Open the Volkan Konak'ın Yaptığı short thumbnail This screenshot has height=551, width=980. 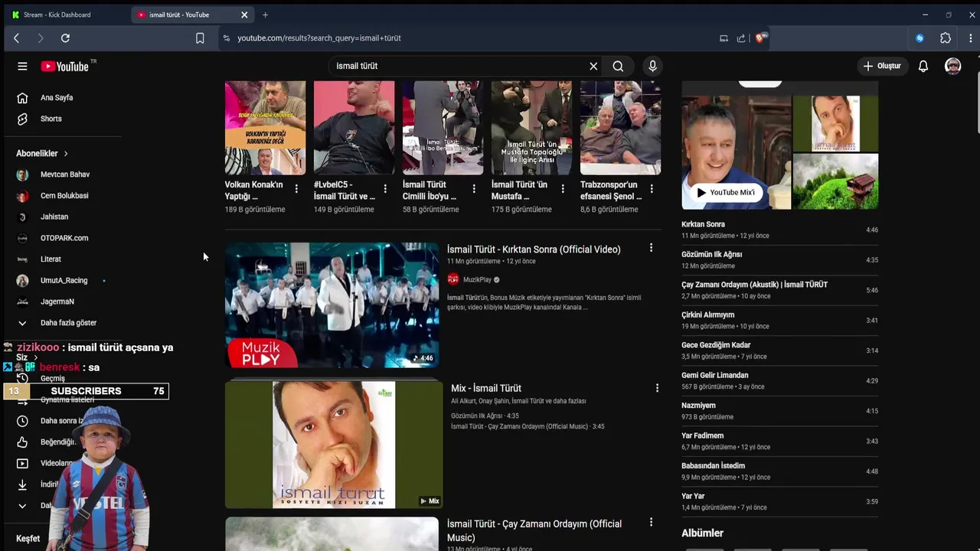[265, 128]
